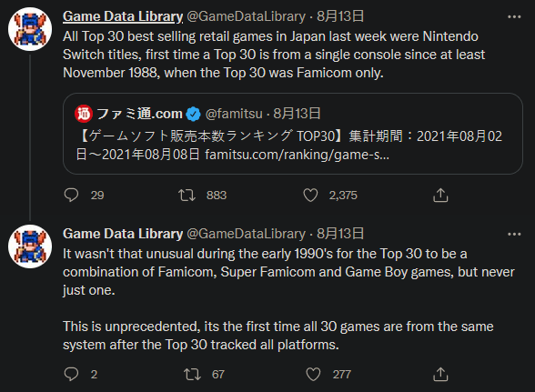The image size is (535, 392).
Task: Share the first tweet about Top 30 games
Action: pos(440,196)
